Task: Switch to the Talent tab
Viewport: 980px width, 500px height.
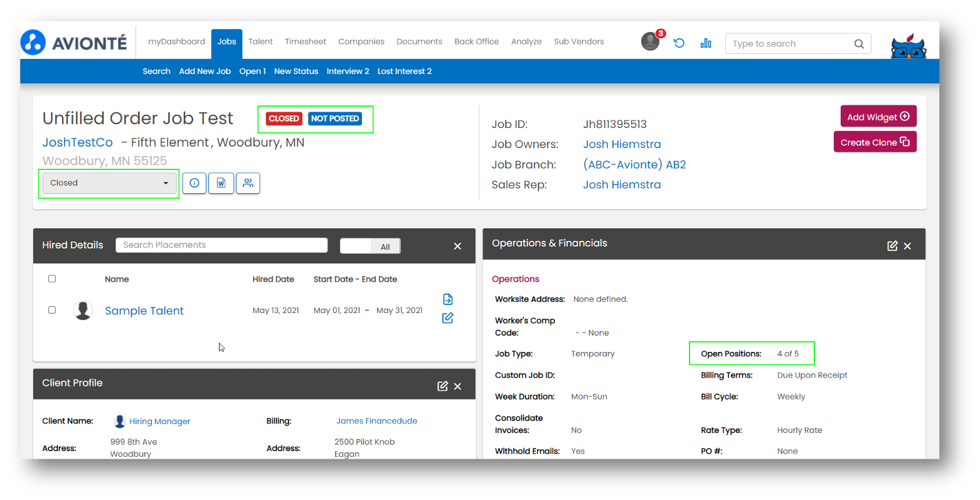Action: click(260, 41)
